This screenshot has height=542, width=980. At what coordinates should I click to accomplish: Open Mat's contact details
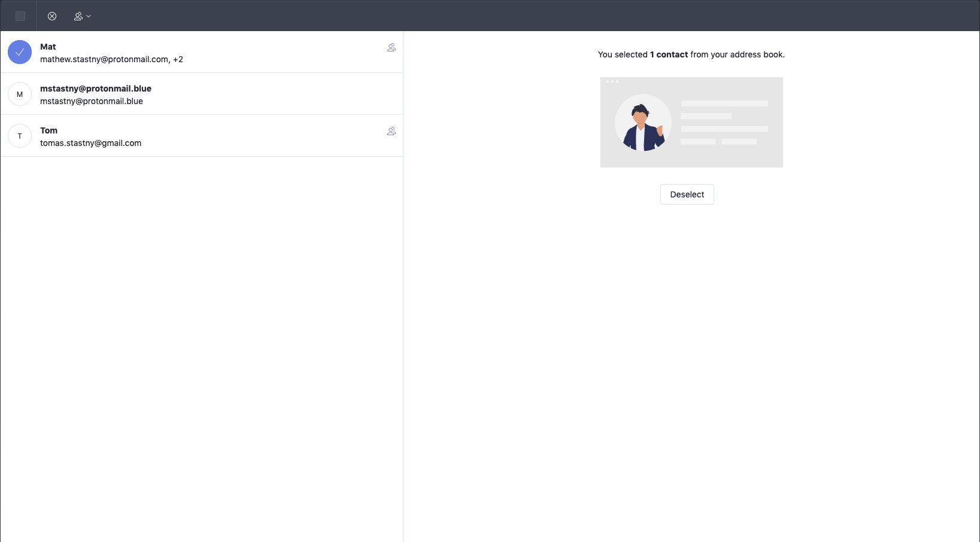pyautogui.click(x=180, y=52)
